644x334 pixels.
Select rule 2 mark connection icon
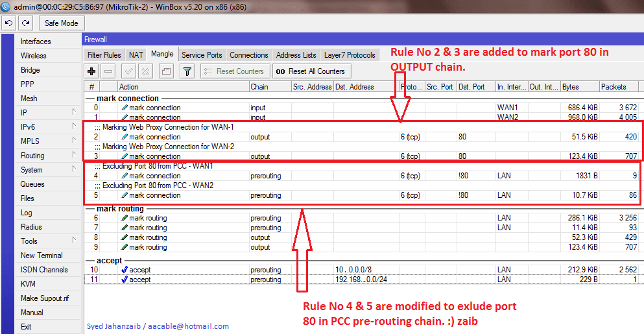coord(124,137)
